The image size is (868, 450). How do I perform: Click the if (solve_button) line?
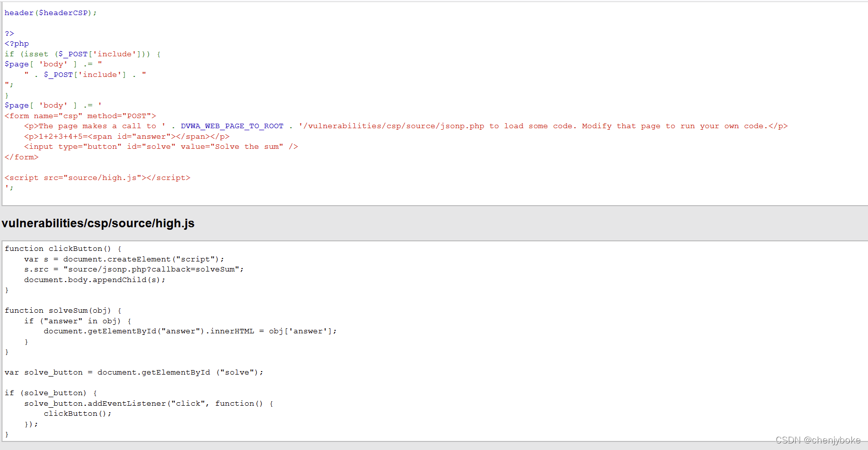pyautogui.click(x=51, y=393)
